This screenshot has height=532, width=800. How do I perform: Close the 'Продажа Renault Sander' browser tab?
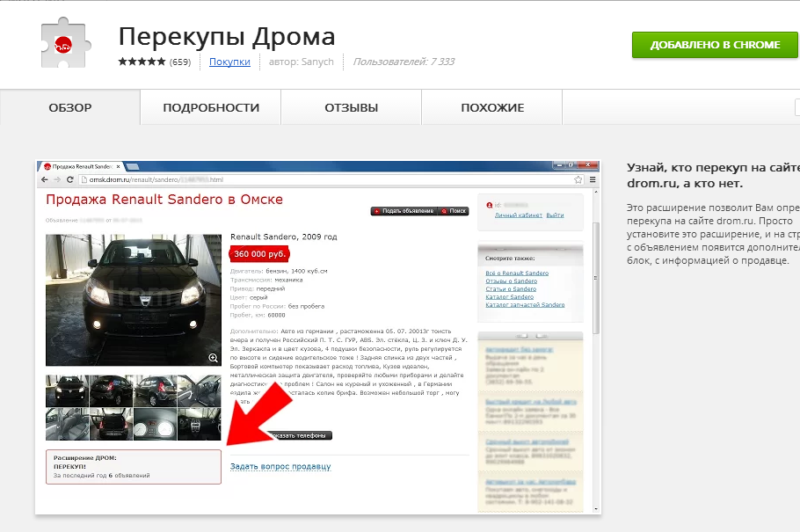[118, 166]
